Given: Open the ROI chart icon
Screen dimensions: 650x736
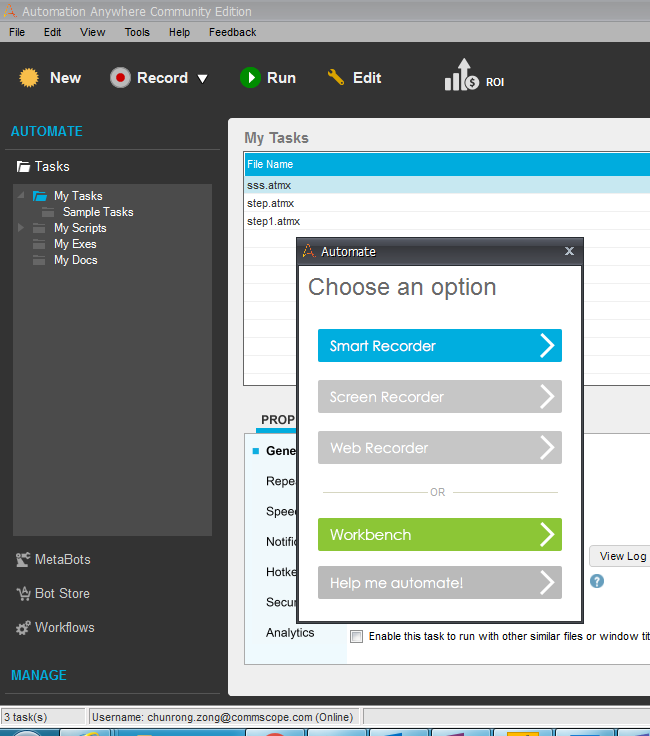Looking at the screenshot, I should 462,75.
